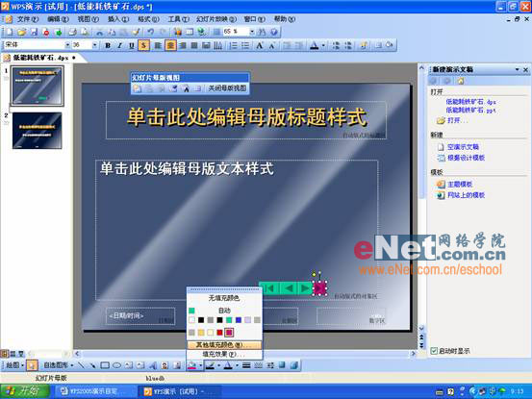Viewport: 532px width, 399px height.
Task: Toggle Underline formatting button
Action: click(132, 45)
